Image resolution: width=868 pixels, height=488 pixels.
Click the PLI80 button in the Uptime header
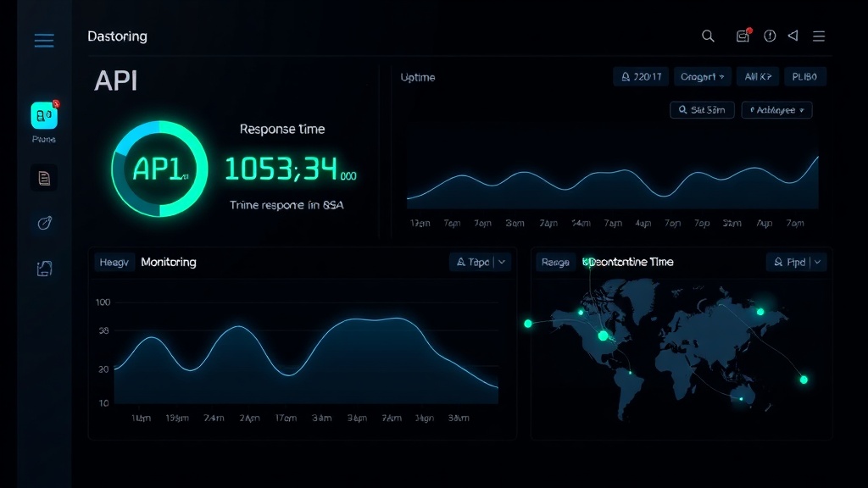805,76
